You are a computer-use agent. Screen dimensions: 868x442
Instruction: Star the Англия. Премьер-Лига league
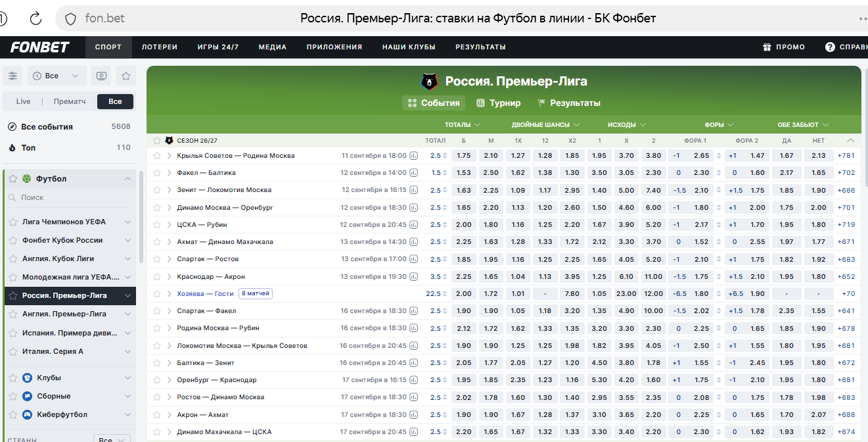click(12, 314)
